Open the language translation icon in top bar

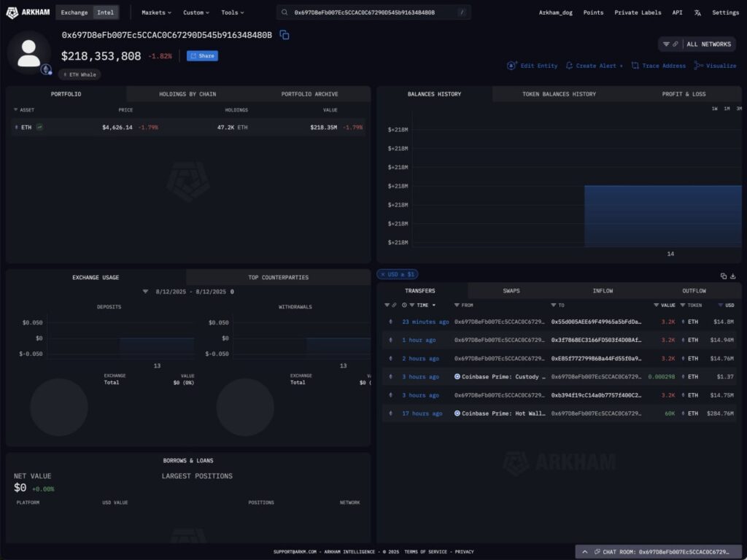pyautogui.click(x=696, y=12)
